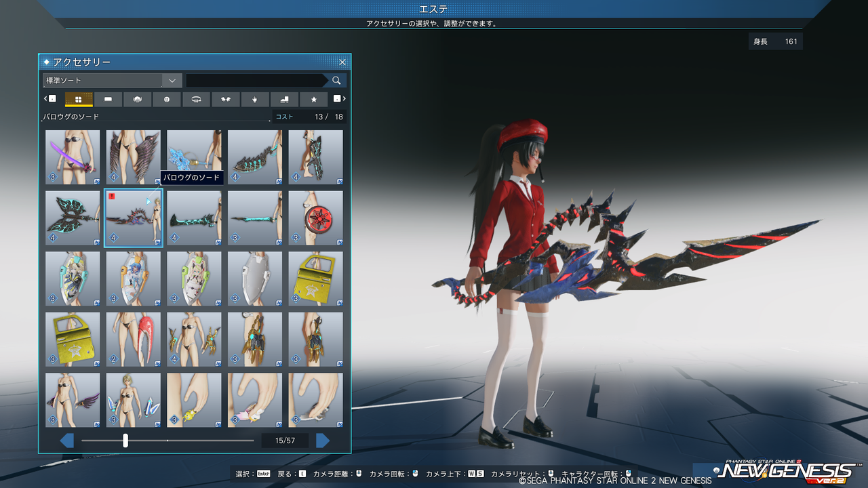Switch to the head accessories tab

coord(138,99)
